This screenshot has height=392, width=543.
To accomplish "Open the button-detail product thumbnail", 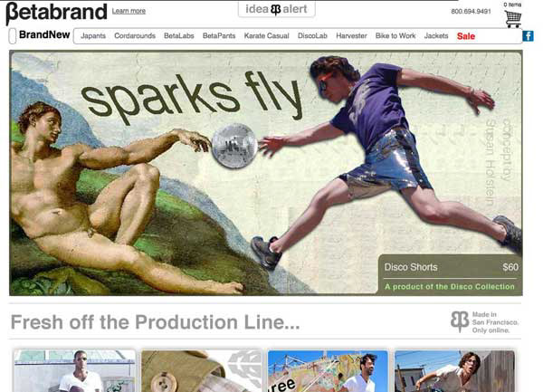I will pos(202,370).
